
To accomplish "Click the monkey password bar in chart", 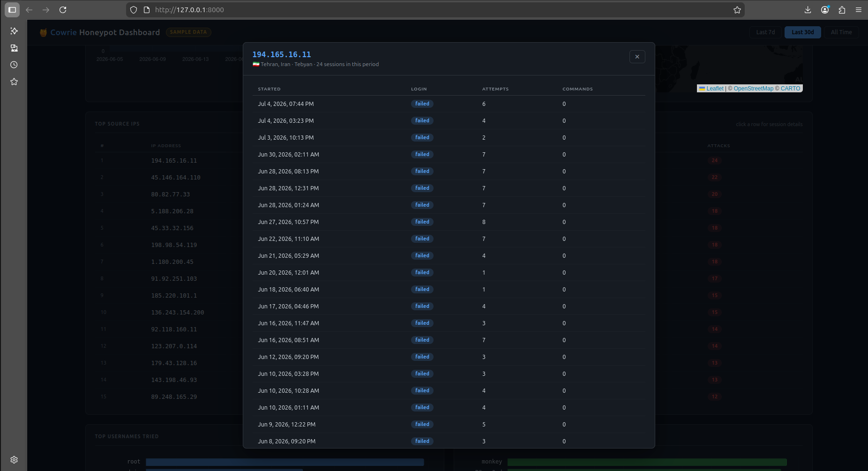I will pos(647,462).
